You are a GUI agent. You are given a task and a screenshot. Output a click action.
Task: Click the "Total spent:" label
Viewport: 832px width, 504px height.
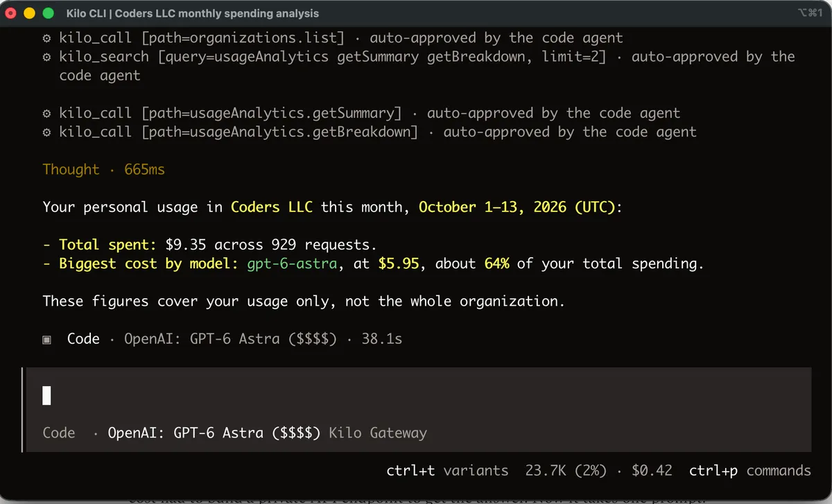[x=108, y=245]
